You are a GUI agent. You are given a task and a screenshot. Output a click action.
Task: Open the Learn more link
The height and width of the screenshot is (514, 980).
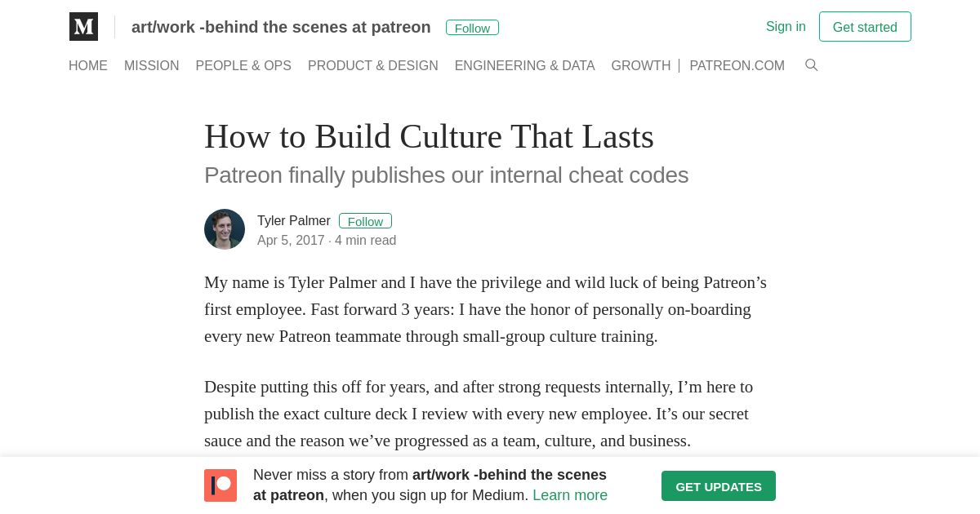click(570, 495)
